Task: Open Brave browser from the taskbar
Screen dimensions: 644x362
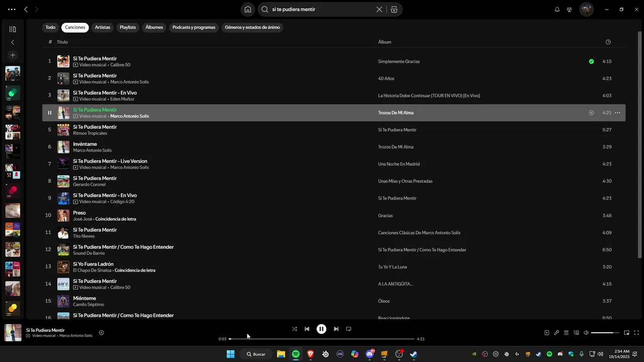Action: [x=310, y=354]
